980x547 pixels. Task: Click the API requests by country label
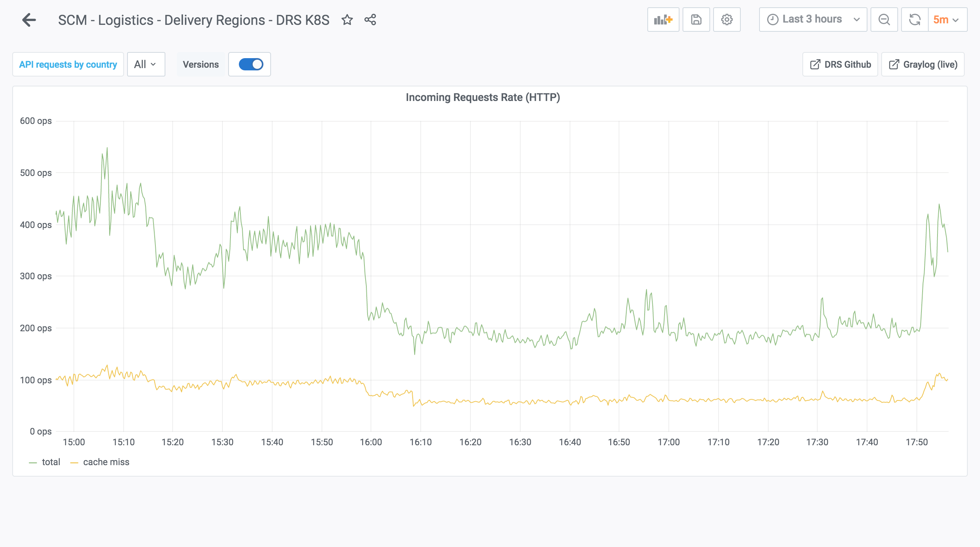click(x=68, y=64)
